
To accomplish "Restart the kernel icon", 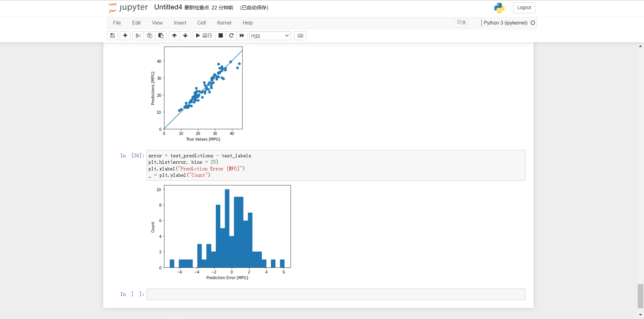I will coord(231,36).
